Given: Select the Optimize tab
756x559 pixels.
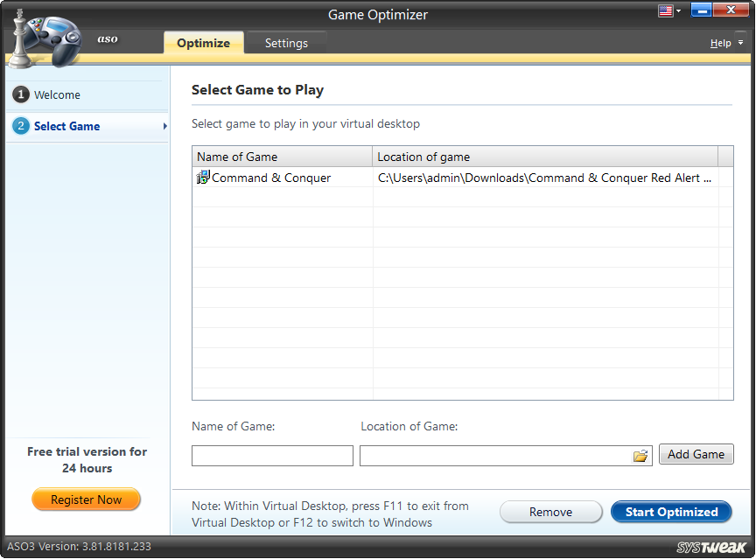Looking at the screenshot, I should (x=203, y=42).
